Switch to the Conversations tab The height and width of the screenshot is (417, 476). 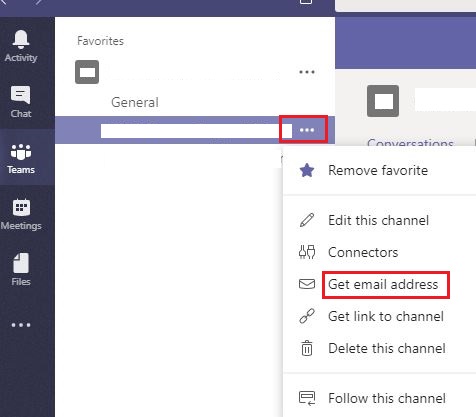click(410, 143)
